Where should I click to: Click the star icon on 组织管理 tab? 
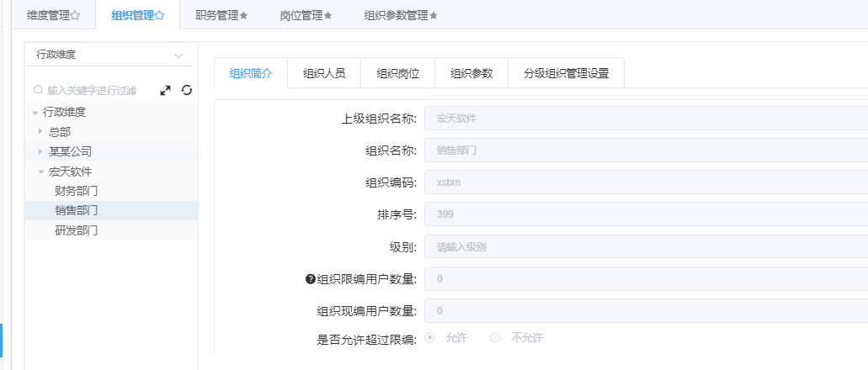tap(160, 15)
